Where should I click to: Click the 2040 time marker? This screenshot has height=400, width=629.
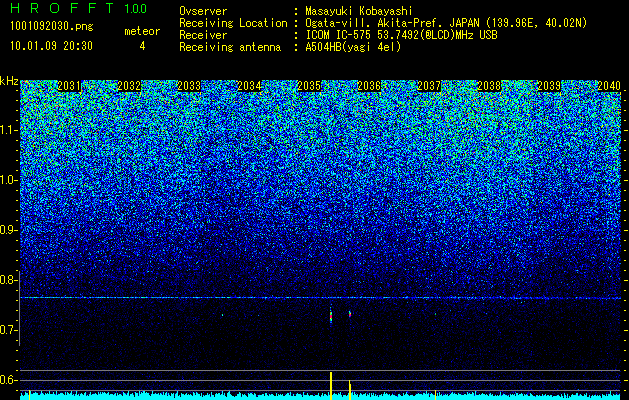point(609,86)
